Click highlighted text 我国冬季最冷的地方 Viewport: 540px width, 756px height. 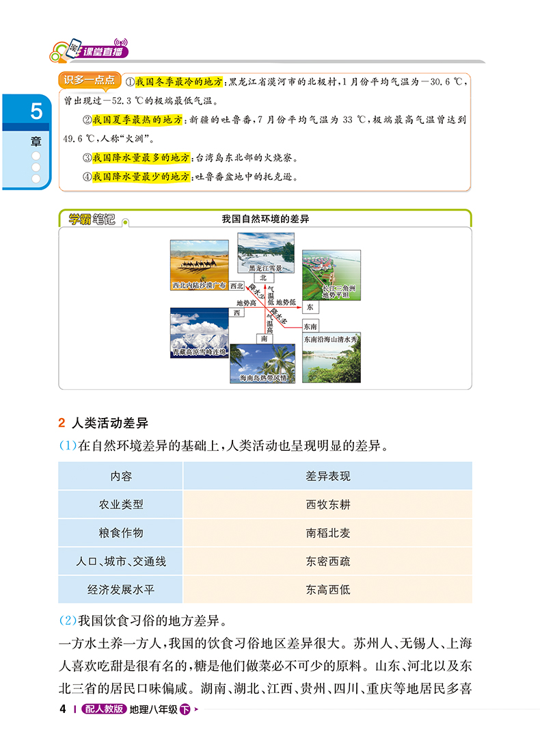(178, 82)
